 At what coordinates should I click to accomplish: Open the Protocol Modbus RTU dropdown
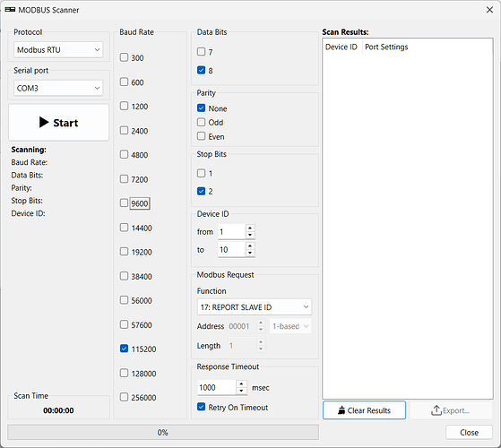point(58,50)
